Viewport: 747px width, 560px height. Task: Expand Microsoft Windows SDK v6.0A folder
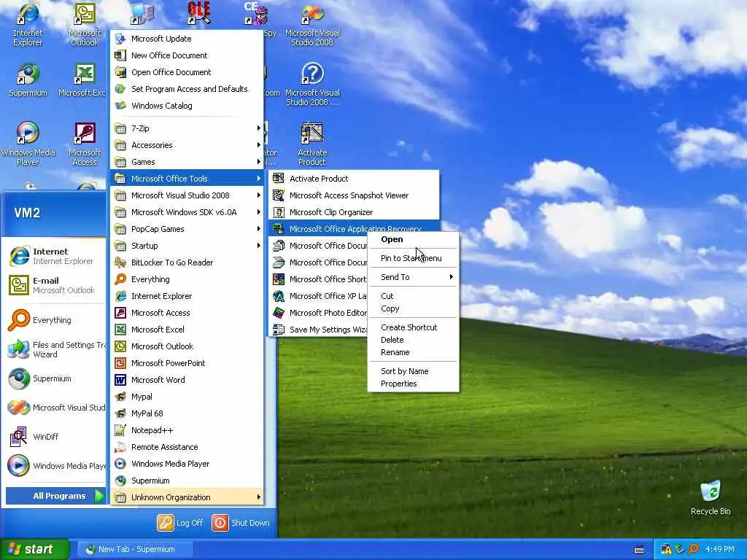(x=187, y=212)
